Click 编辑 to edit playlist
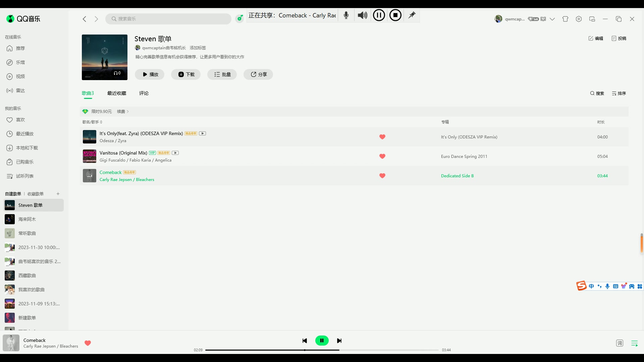644x362 pixels. 596,39
